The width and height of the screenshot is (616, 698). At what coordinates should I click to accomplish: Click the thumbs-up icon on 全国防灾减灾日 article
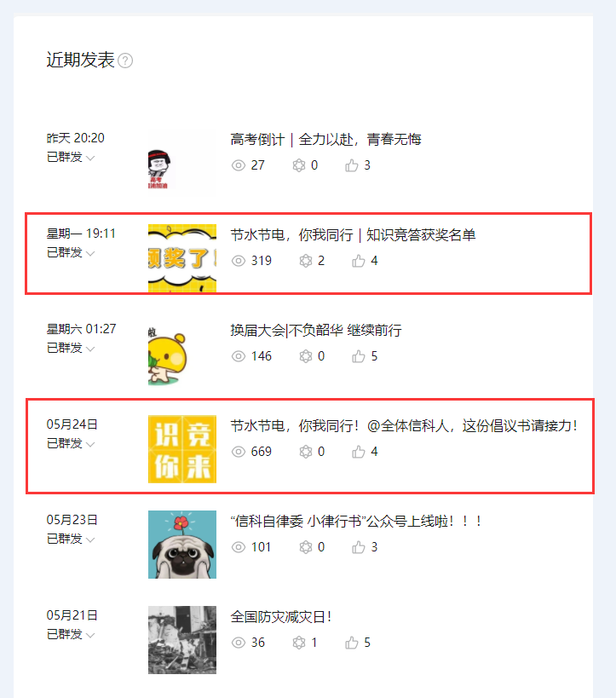352,643
